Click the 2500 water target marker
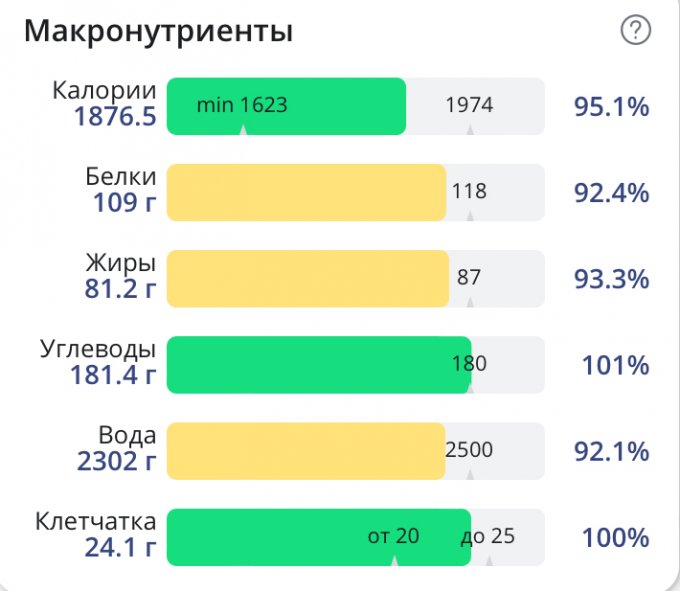Screen dimensions: 680x591 coord(469,450)
